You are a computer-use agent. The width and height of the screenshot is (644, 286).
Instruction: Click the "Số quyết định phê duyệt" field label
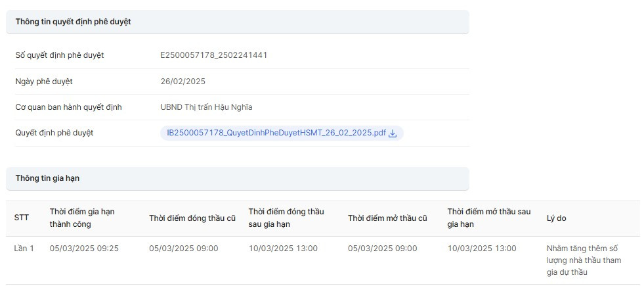click(x=60, y=55)
